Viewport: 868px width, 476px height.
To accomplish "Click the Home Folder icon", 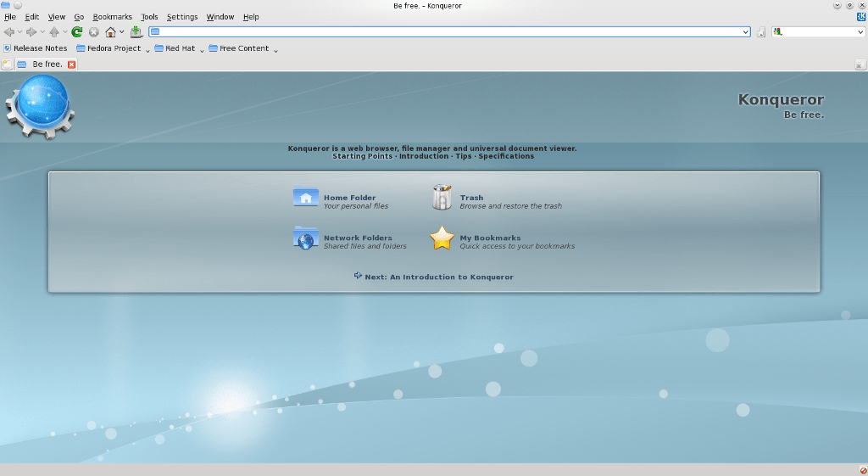I will coord(305,198).
